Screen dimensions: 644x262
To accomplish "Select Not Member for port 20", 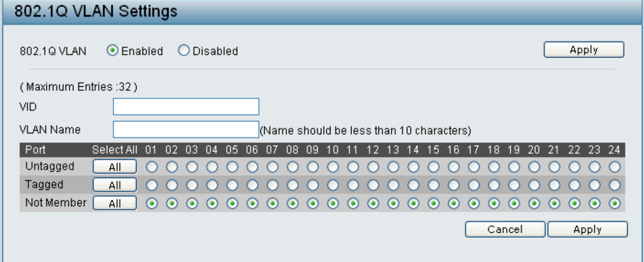I will [x=534, y=203].
